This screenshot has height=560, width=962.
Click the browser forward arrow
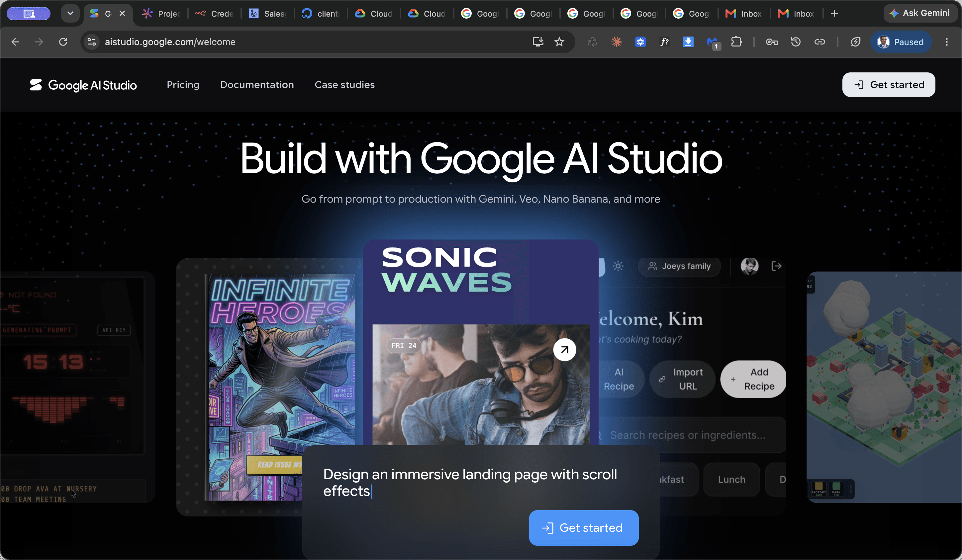(x=39, y=42)
